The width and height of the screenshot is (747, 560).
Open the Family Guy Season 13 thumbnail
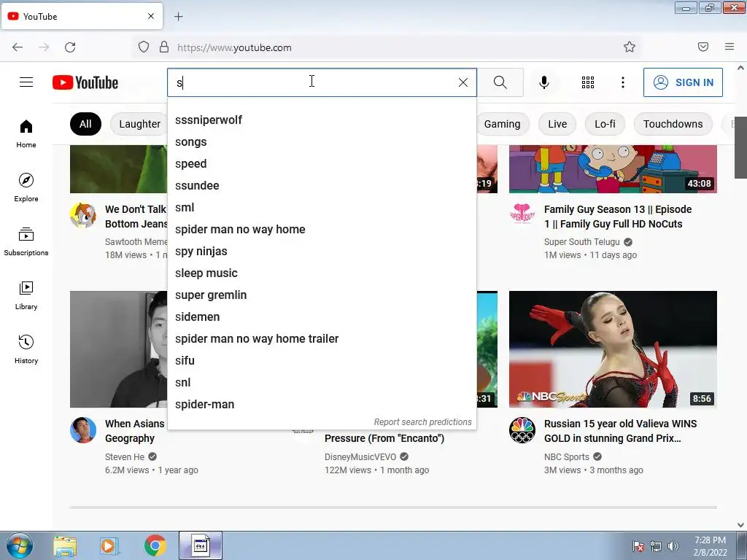click(x=613, y=169)
